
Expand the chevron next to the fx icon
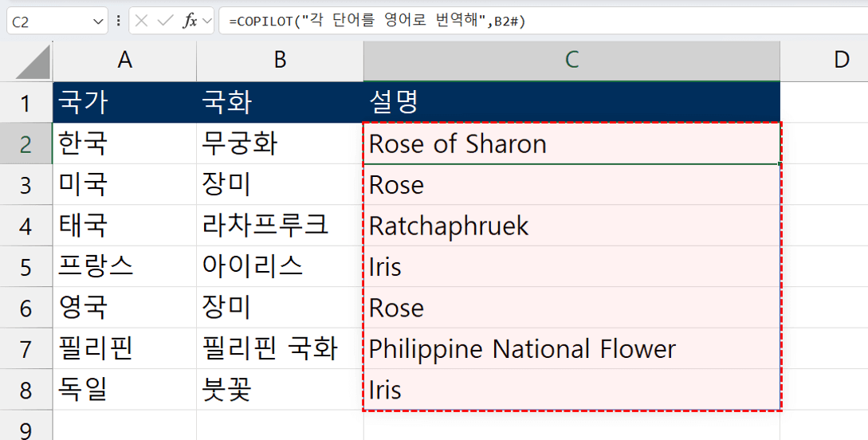(206, 22)
